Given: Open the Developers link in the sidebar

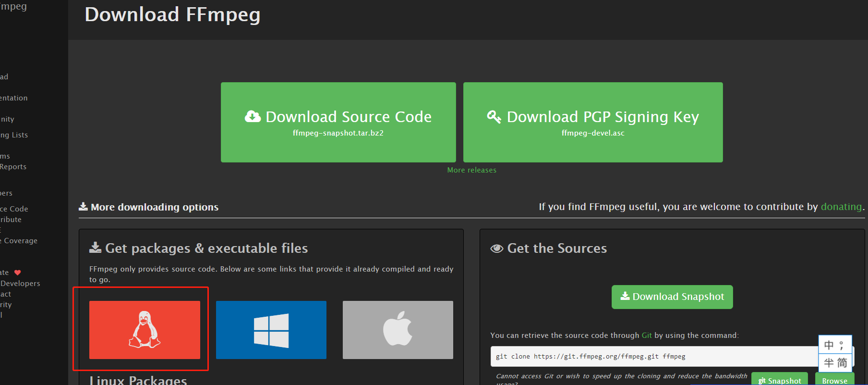Looking at the screenshot, I should pos(20,284).
